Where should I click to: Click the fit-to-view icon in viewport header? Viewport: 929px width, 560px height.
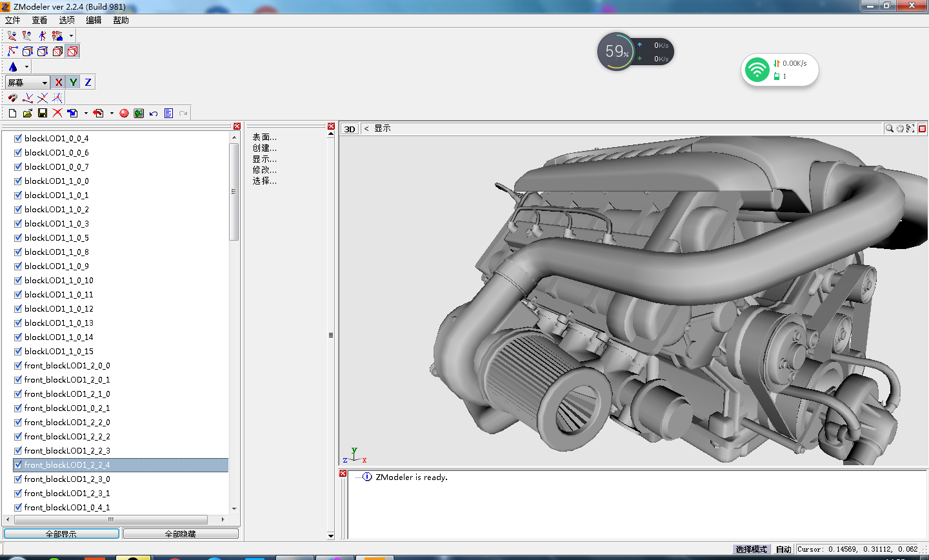click(x=910, y=128)
